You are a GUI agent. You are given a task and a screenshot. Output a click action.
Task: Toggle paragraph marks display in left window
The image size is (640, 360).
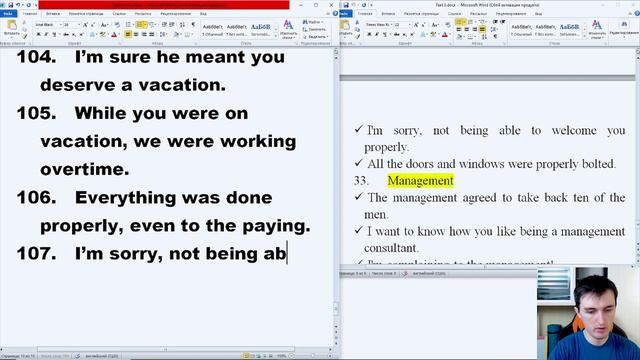[x=193, y=24]
